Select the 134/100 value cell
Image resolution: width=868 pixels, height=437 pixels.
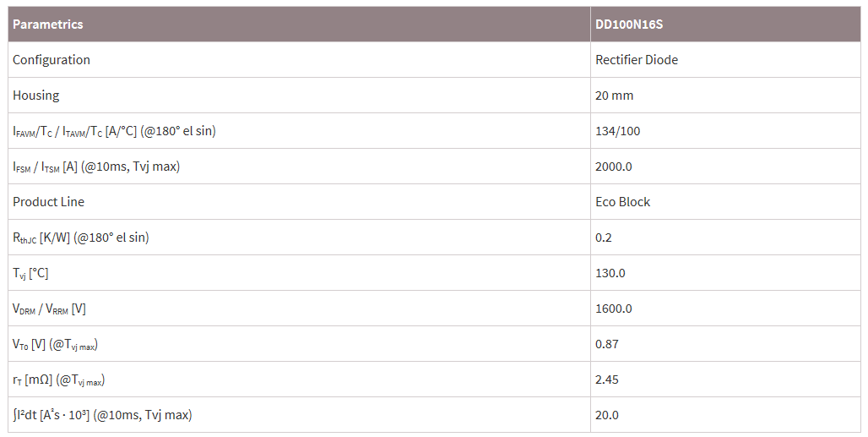618,131
